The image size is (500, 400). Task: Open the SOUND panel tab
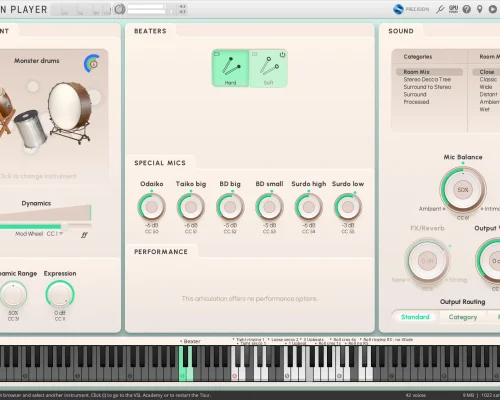401,31
